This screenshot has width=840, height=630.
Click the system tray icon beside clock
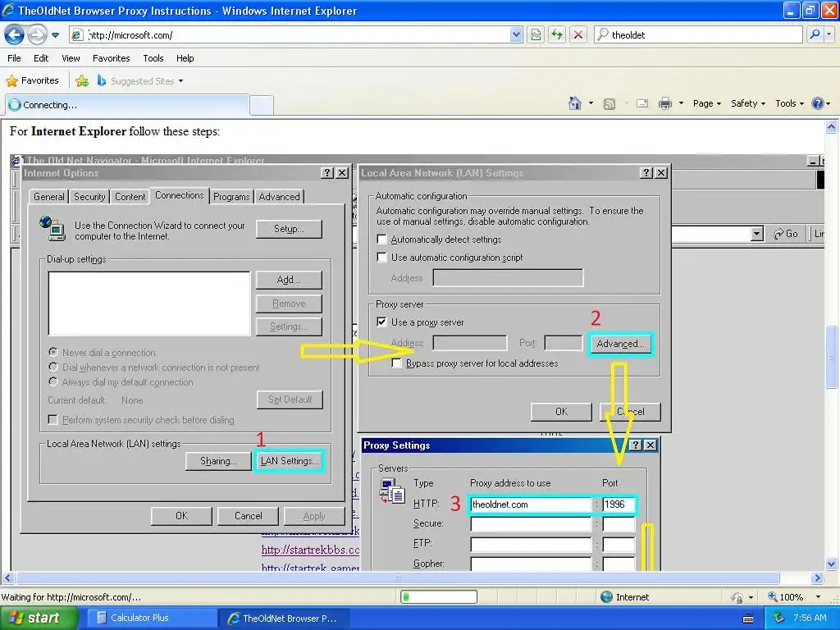[x=779, y=619]
